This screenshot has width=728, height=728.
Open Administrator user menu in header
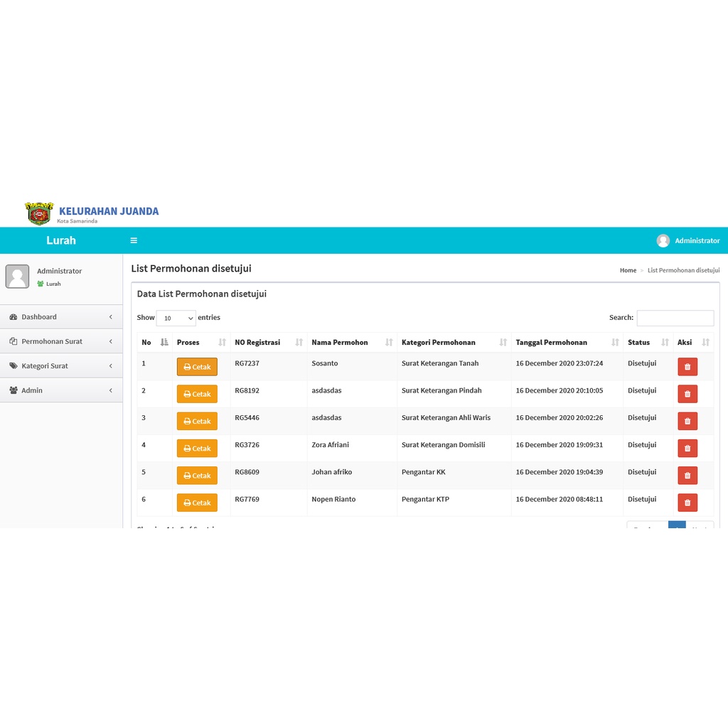688,240
